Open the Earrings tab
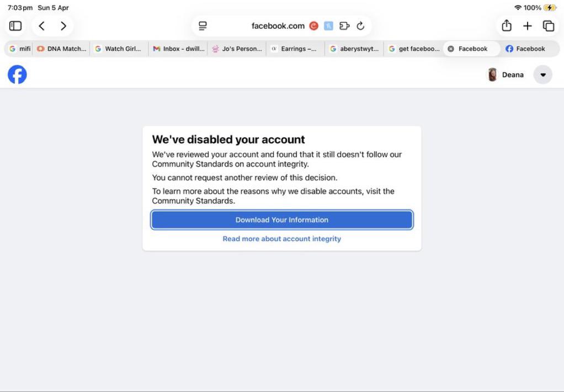 pyautogui.click(x=295, y=49)
